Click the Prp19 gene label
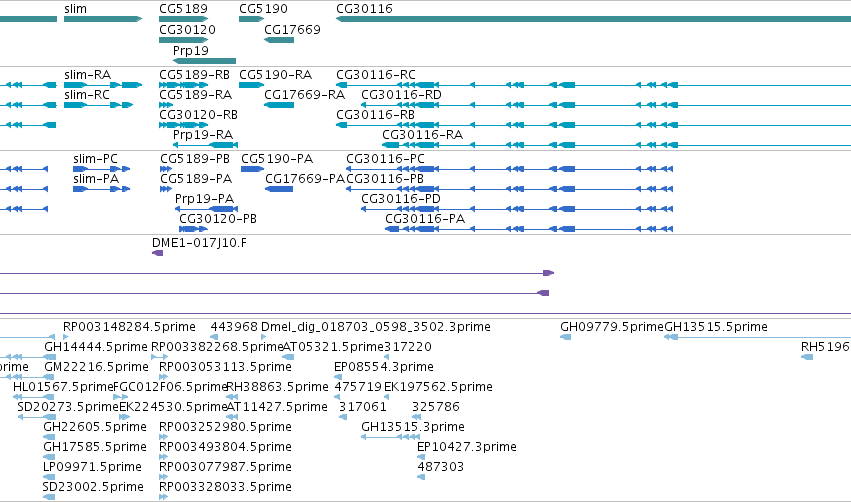Image resolution: width=851 pixels, height=502 pixels. point(190,50)
